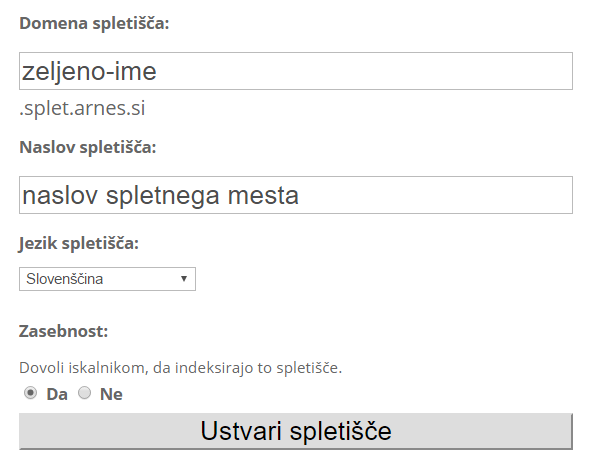This screenshot has width=591, height=452.
Task: Select the Slovenščina option text
Action: (x=64, y=279)
